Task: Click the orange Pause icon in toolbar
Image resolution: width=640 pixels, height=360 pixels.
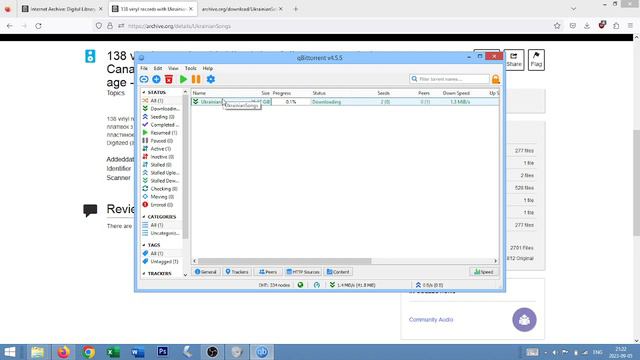Action: point(196,79)
